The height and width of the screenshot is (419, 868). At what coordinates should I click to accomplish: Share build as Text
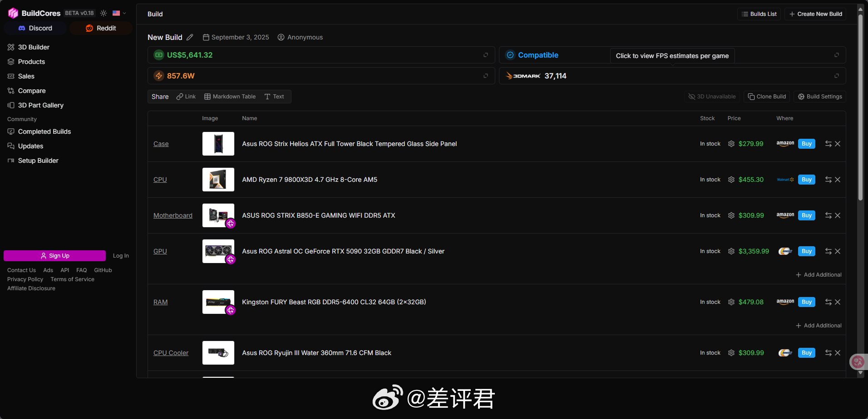[x=274, y=97]
